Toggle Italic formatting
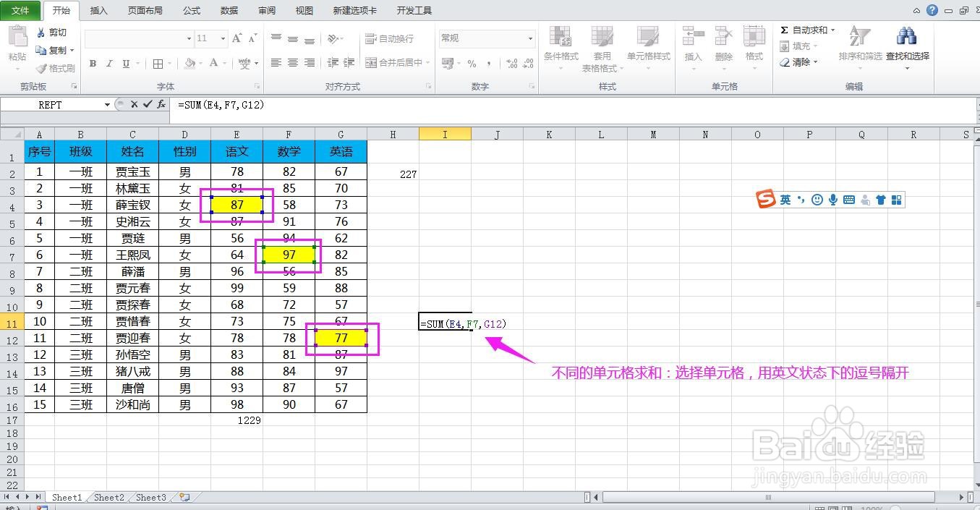The width and height of the screenshot is (980, 510). click(x=109, y=64)
